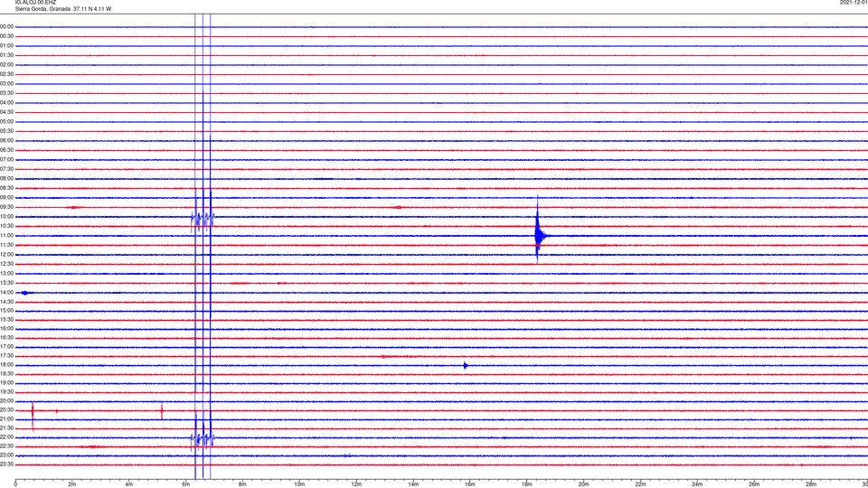The image size is (868, 488).
Task: Click the 24m tick label on time axis
Action: click(697, 484)
